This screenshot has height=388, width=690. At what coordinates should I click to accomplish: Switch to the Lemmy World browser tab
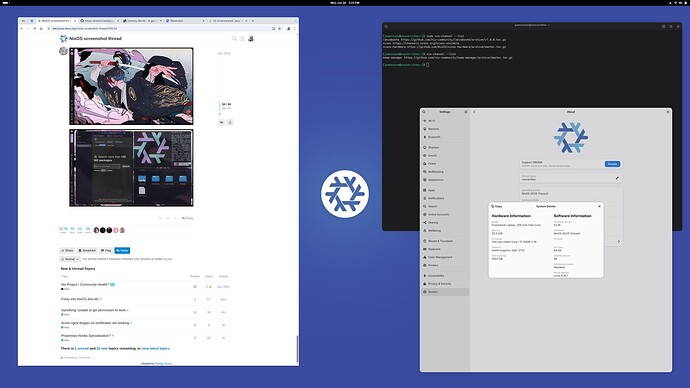pyautogui.click(x=142, y=21)
